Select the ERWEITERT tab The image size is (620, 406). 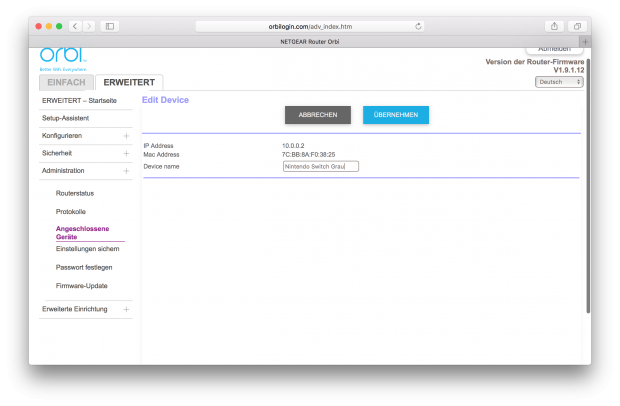point(129,82)
